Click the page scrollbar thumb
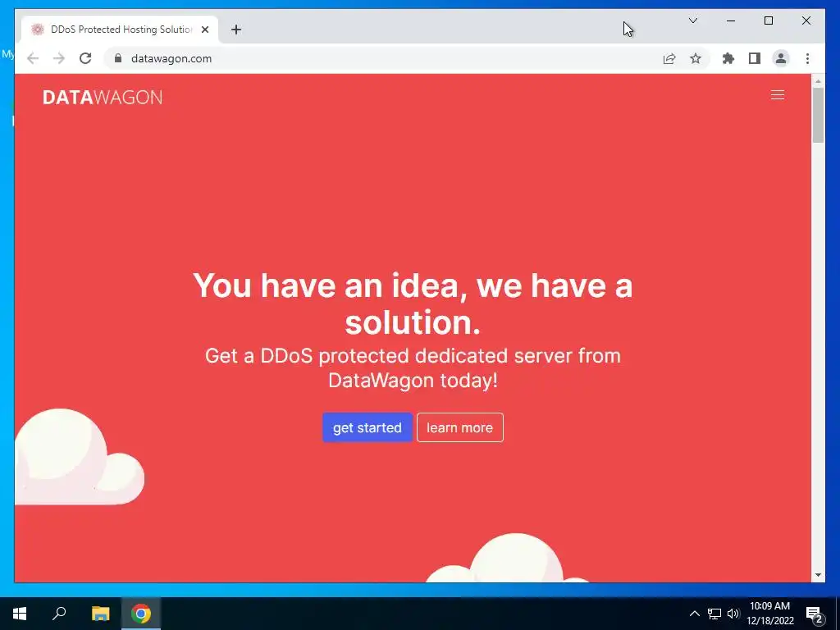Screen dimensions: 840x630 point(818,115)
